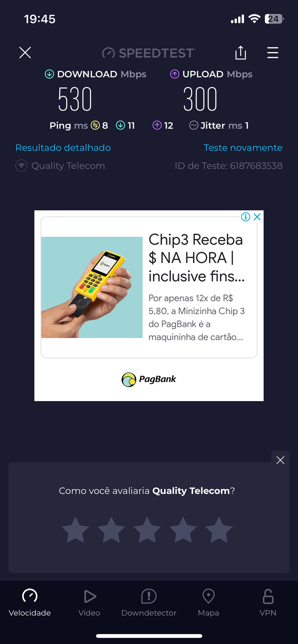The height and width of the screenshot is (644, 298).
Task: Close the results screen with X
Action: pyautogui.click(x=25, y=53)
